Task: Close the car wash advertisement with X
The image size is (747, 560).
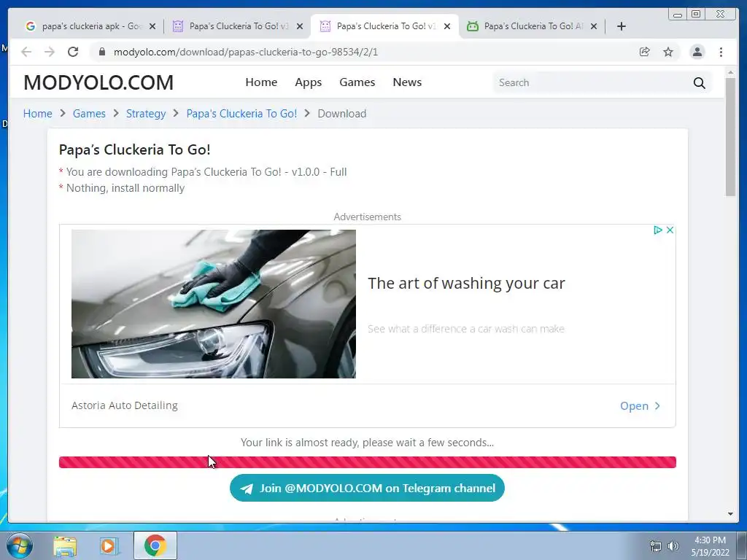Action: tap(670, 230)
